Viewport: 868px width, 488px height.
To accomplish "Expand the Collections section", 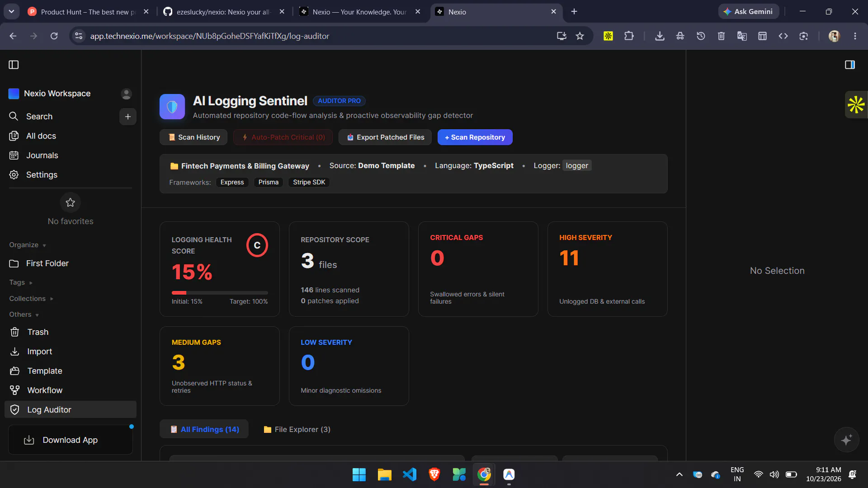I will tap(31, 299).
